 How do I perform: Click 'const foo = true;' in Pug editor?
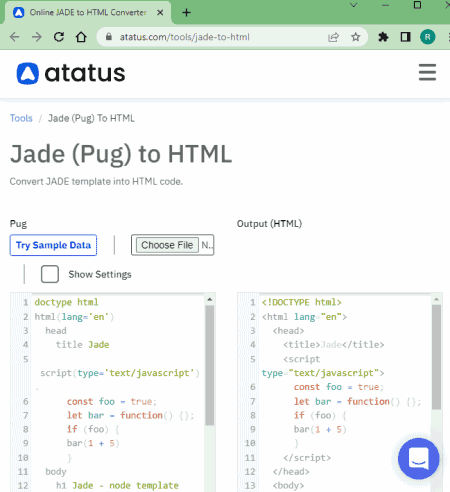pyautogui.click(x=111, y=401)
